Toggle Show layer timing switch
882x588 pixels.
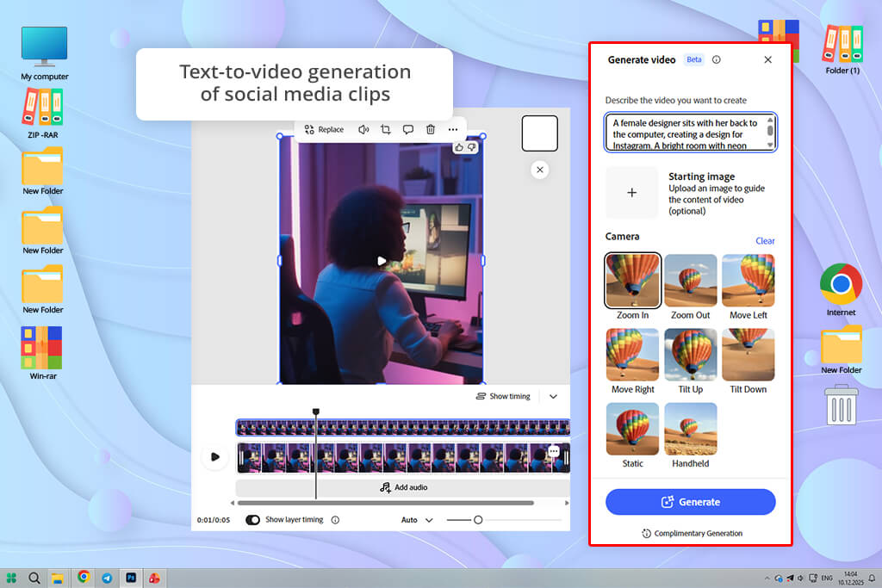[252, 520]
